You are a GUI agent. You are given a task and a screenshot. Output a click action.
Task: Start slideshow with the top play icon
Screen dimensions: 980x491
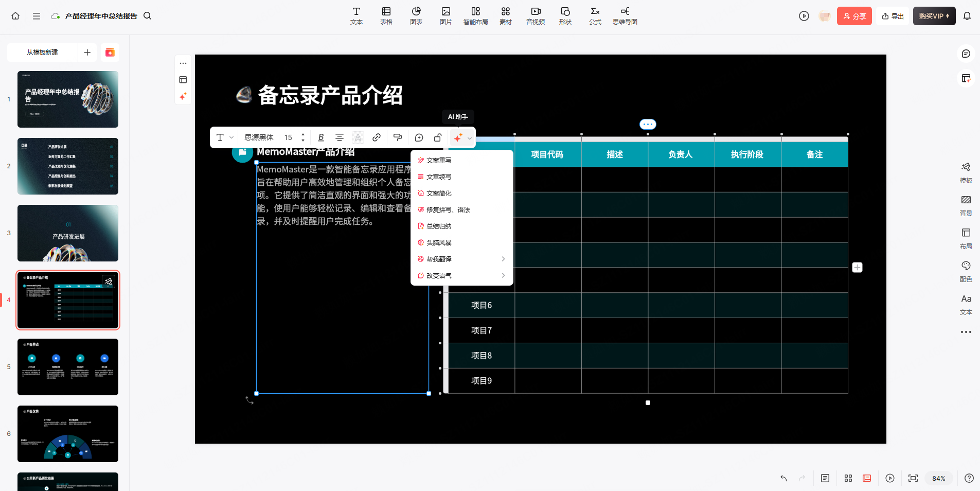pyautogui.click(x=804, y=16)
